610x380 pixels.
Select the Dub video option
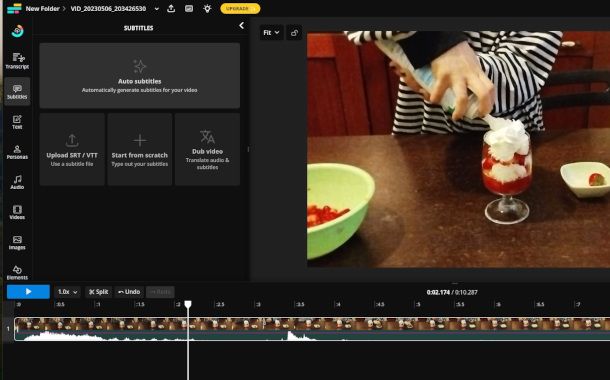tap(207, 149)
